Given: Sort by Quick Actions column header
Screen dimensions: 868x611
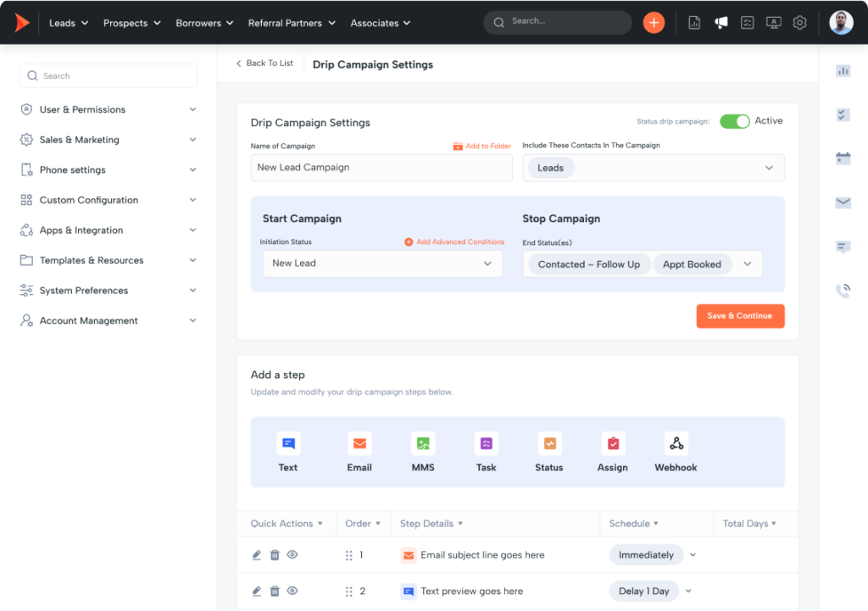Looking at the screenshot, I should 287,524.
